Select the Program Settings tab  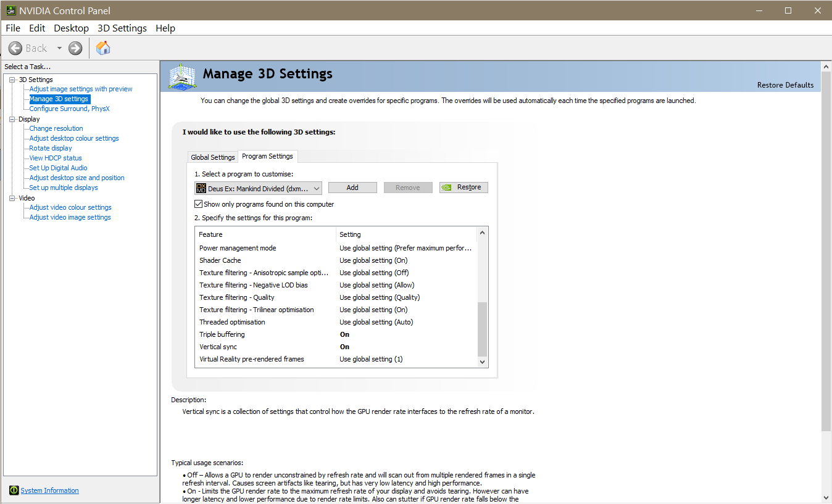click(268, 156)
